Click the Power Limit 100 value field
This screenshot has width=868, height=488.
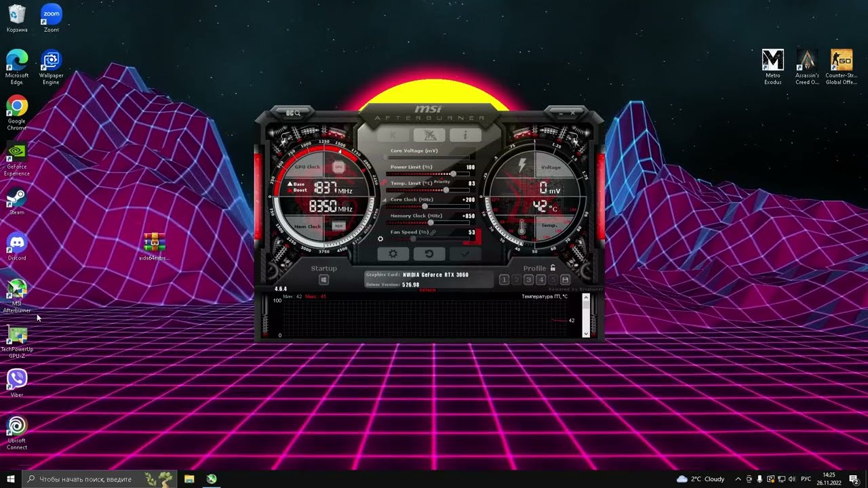[471, 167]
